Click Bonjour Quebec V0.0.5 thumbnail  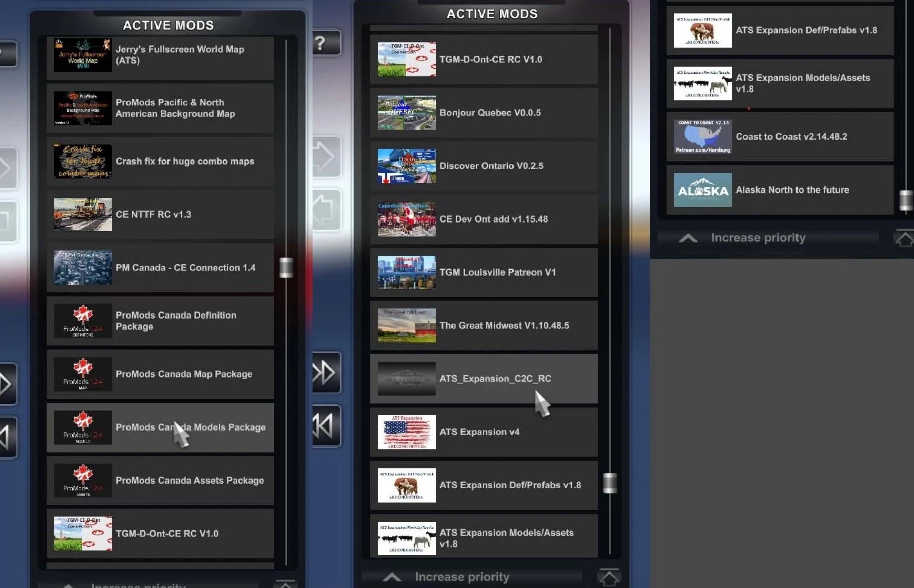coord(406,113)
